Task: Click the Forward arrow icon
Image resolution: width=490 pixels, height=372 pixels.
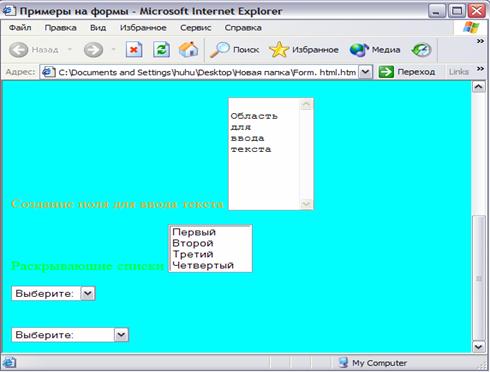Action: click(x=93, y=50)
